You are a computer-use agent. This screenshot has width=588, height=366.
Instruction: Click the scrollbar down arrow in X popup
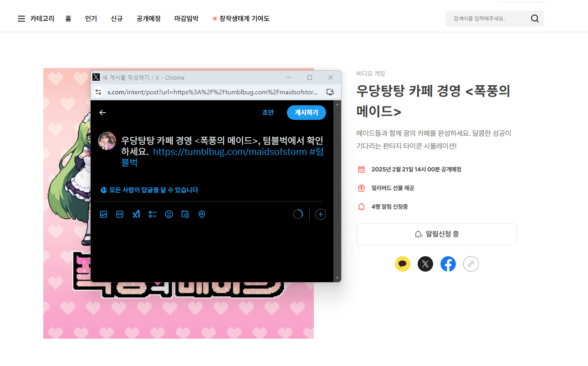[x=337, y=278]
